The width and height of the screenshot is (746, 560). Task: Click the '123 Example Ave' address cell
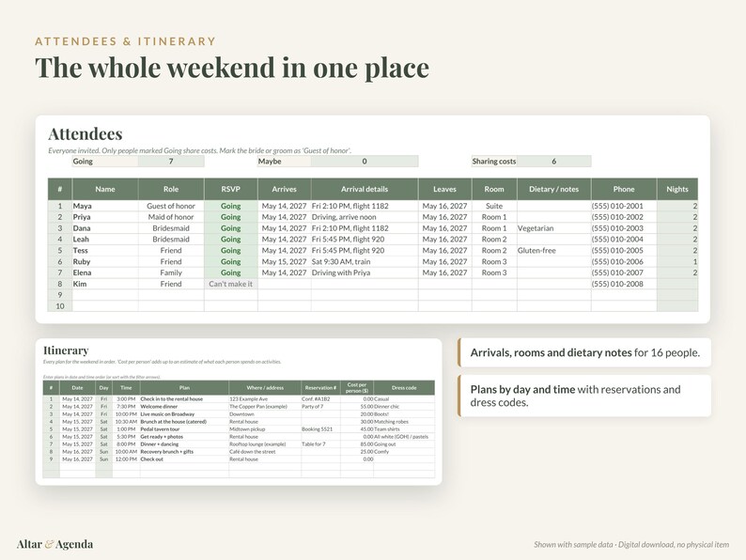click(265, 399)
